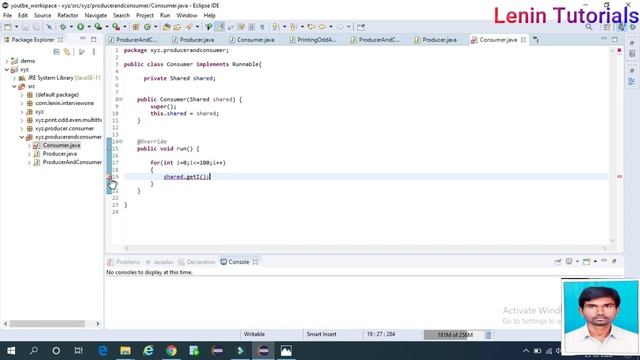Open the New Class dropdown arrow
Screen dimensions: 640x360
[156, 27]
